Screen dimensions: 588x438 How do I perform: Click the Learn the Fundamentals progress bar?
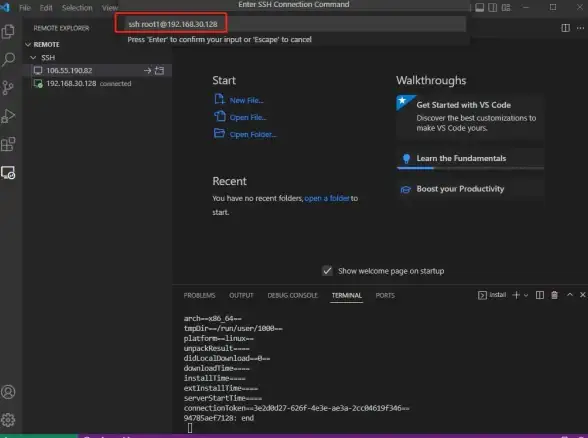[470, 168]
